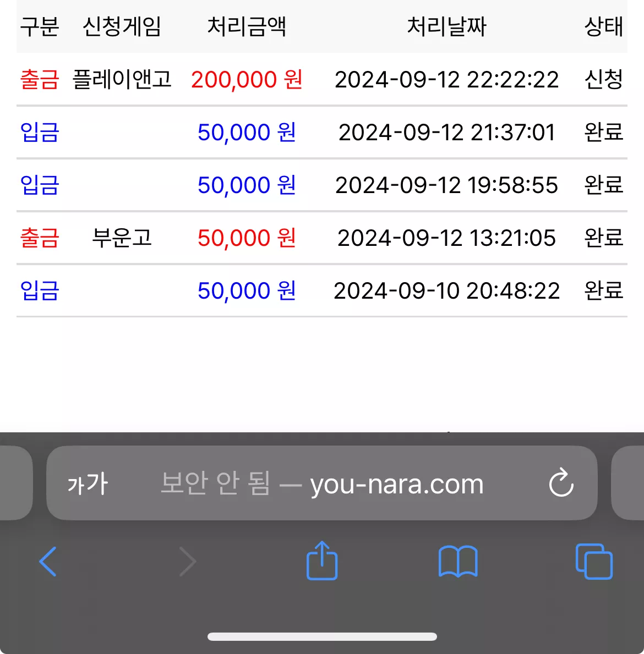Image resolution: width=644 pixels, height=654 pixels.
Task: Click the 처리금액 column header
Action: 247,27
